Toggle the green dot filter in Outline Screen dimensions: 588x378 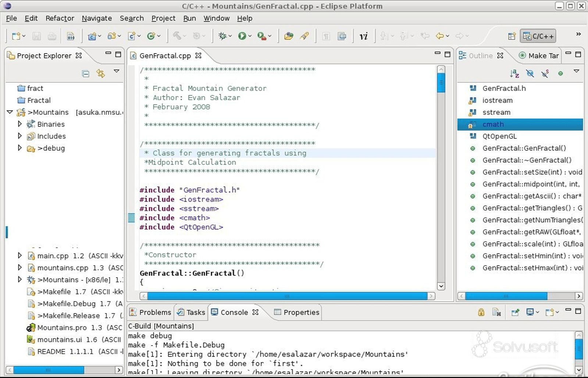(560, 74)
